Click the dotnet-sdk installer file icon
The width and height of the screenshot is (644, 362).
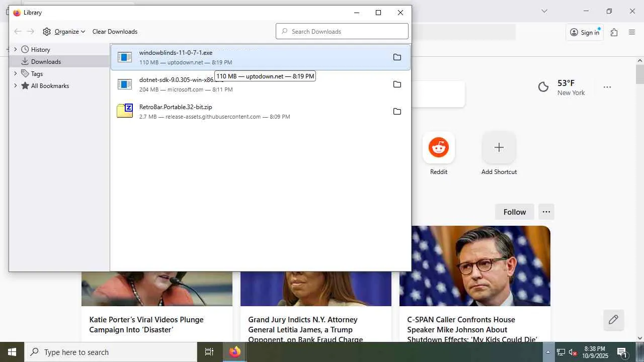click(125, 84)
